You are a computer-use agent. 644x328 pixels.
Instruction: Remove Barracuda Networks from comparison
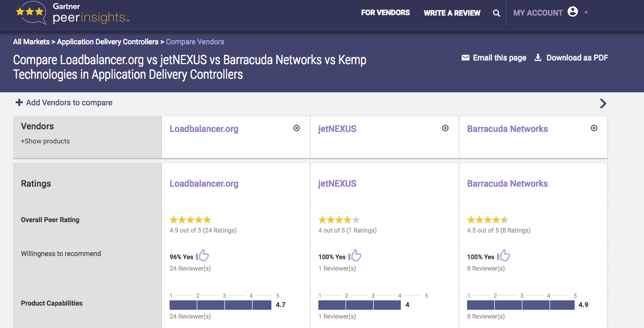[594, 128]
